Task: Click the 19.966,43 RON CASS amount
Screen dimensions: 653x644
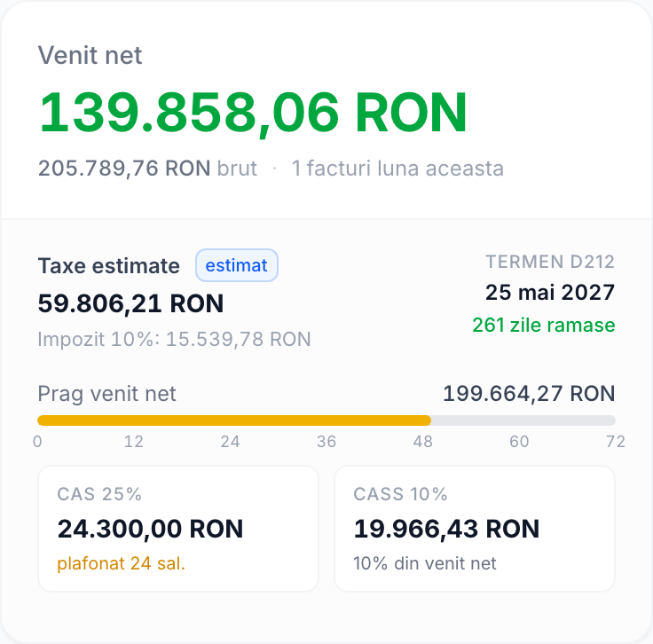Action: pos(446,529)
